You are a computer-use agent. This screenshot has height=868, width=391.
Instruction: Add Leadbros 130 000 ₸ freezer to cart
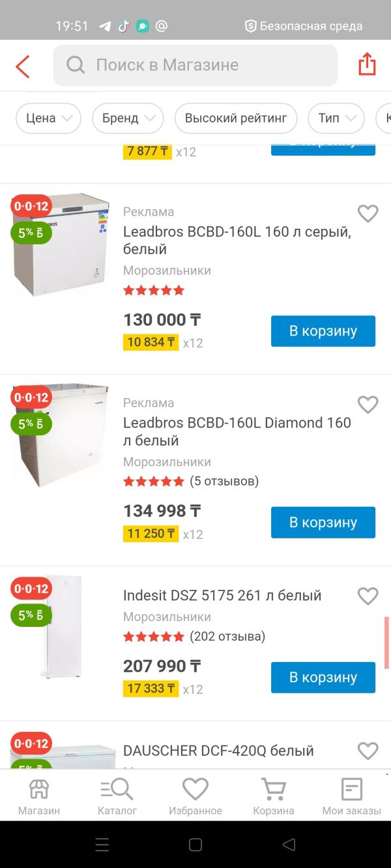pyautogui.click(x=323, y=331)
